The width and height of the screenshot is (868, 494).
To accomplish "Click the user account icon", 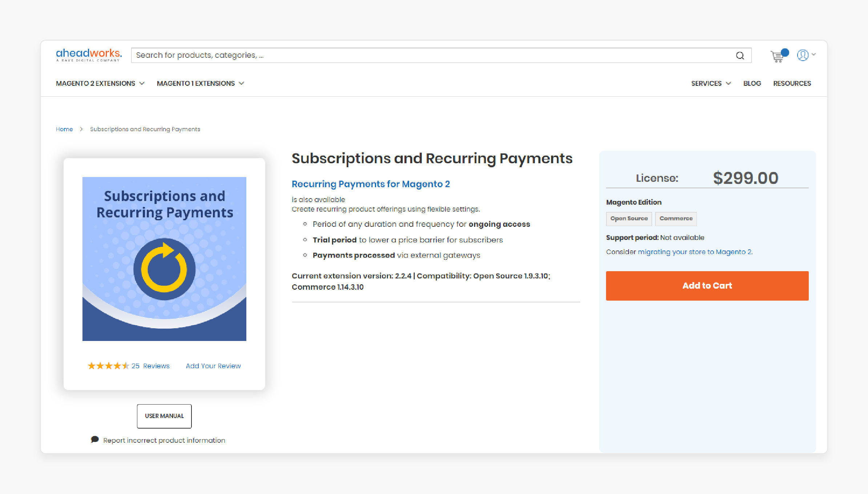I will coord(803,55).
